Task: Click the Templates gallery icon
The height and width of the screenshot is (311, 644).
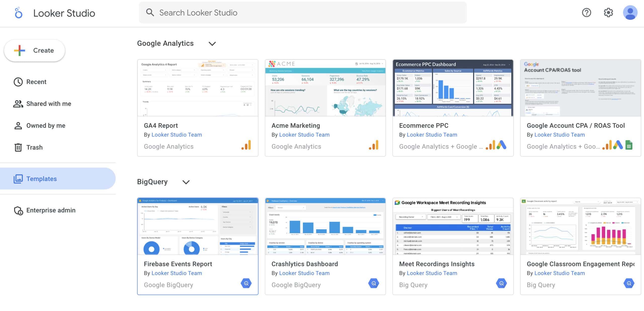Action: [x=18, y=179]
